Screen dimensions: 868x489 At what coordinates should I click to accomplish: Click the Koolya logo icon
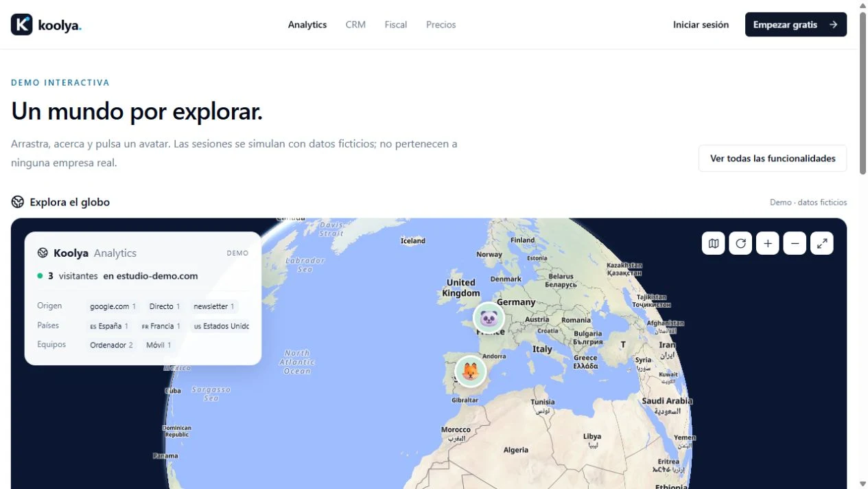tap(22, 25)
